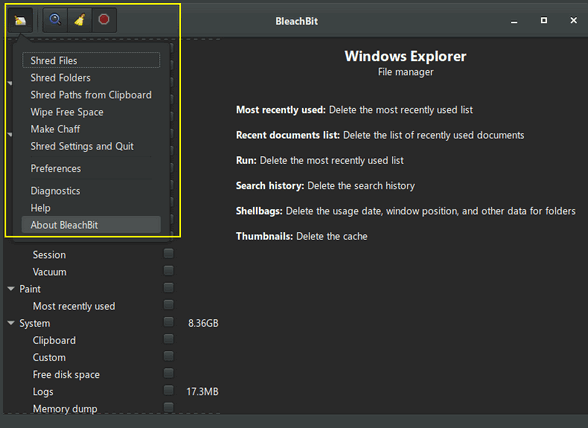Toggle the System category checkbox
This screenshot has width=588, height=428.
(x=169, y=322)
